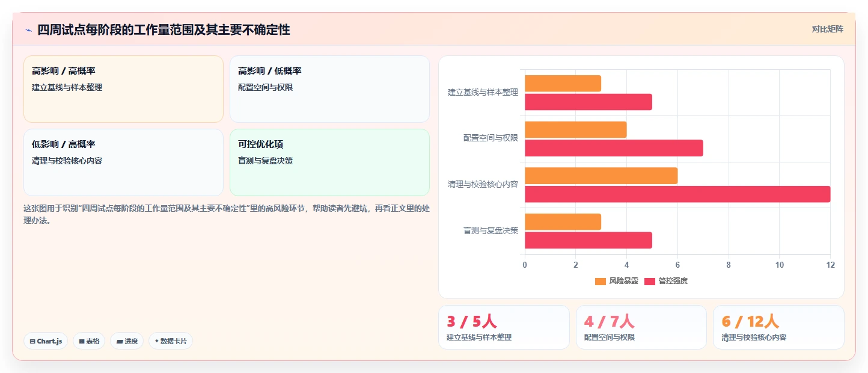This screenshot has width=868, height=373.
Task: Click 清理与校验核心内容 text in matrix card
Action: tap(67, 161)
